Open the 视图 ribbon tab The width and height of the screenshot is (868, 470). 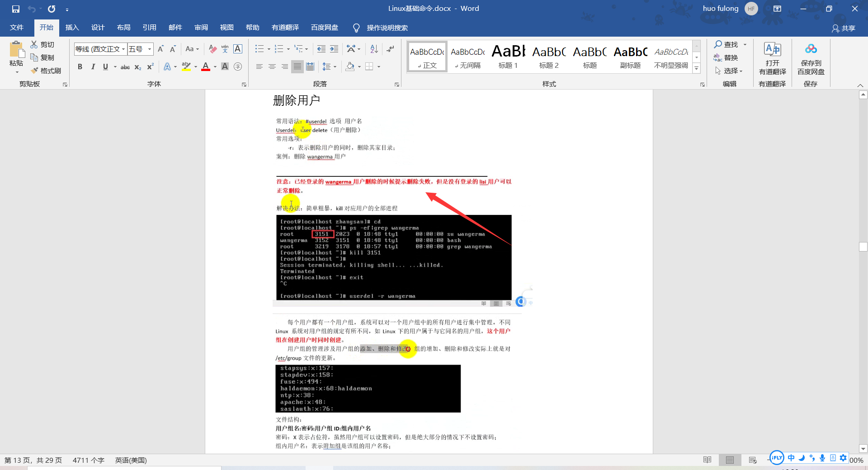[226, 28]
